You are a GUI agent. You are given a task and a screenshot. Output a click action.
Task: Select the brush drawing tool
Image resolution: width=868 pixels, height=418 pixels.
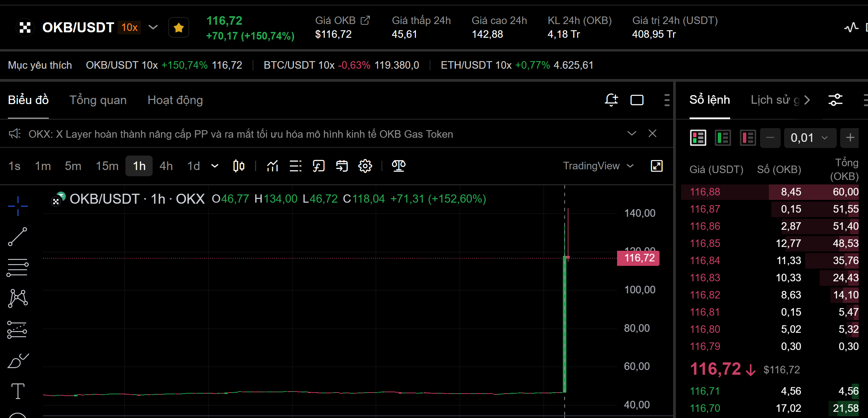coord(18,361)
